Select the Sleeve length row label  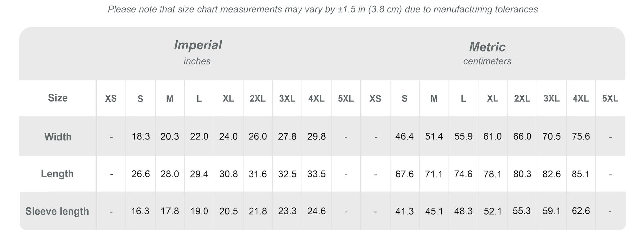[x=57, y=211]
